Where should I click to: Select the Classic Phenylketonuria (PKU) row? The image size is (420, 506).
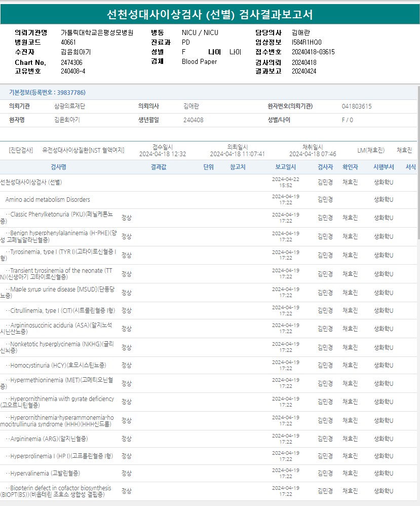[x=208, y=218]
